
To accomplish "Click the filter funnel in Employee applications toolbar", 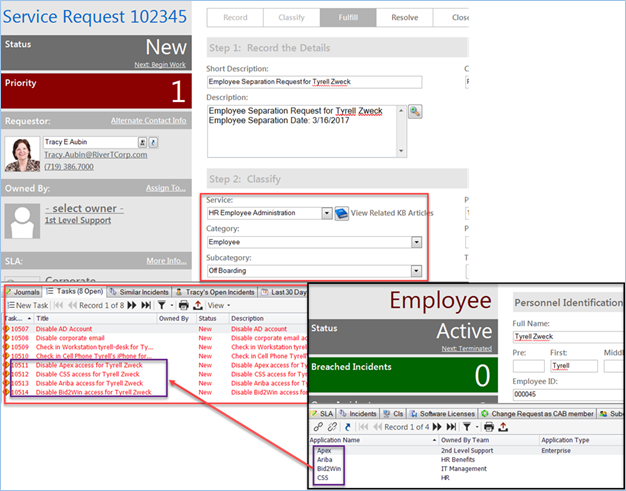I will 467,427.
